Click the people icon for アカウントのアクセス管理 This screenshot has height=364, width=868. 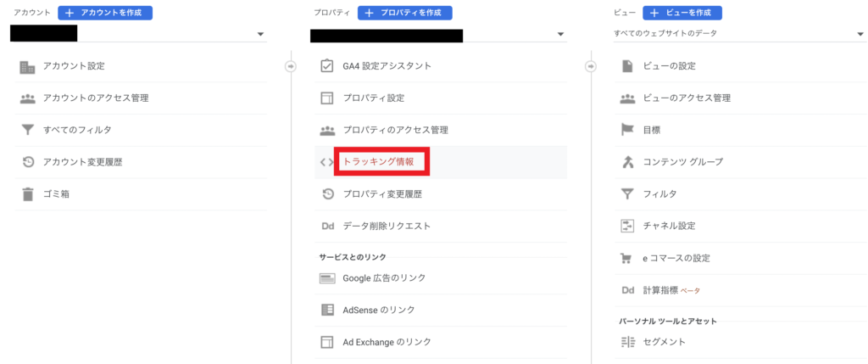(x=27, y=98)
